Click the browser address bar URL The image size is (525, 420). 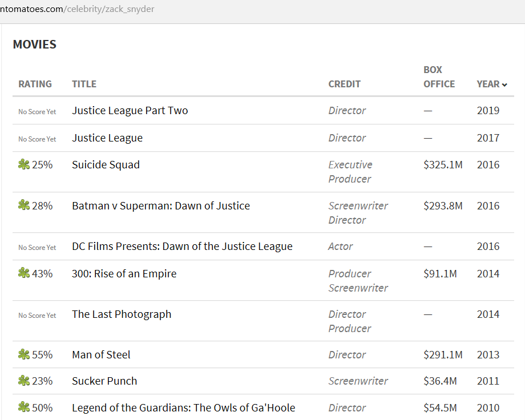coord(77,9)
